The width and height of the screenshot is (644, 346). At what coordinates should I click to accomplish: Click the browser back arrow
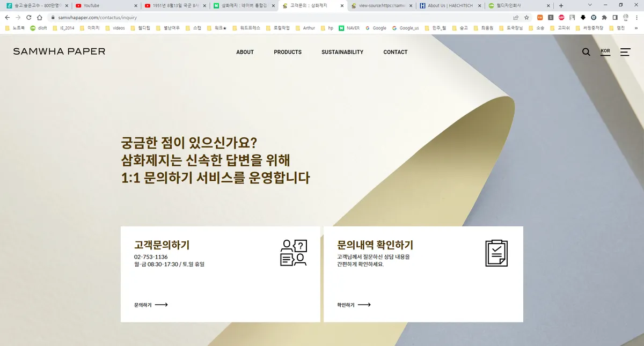click(8, 17)
